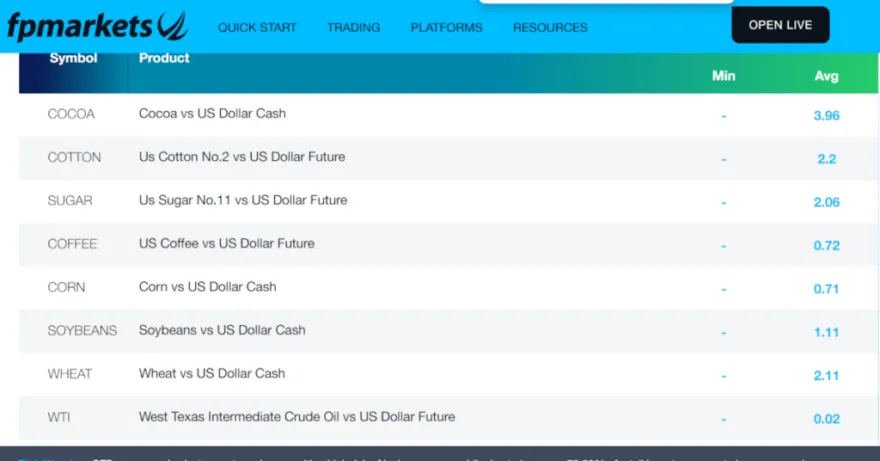Open the Quick Start menu
Screen dimensions: 880x461
(x=257, y=27)
